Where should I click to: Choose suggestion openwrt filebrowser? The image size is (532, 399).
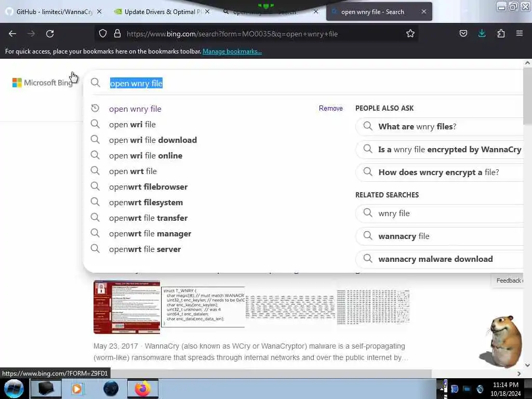tap(148, 187)
